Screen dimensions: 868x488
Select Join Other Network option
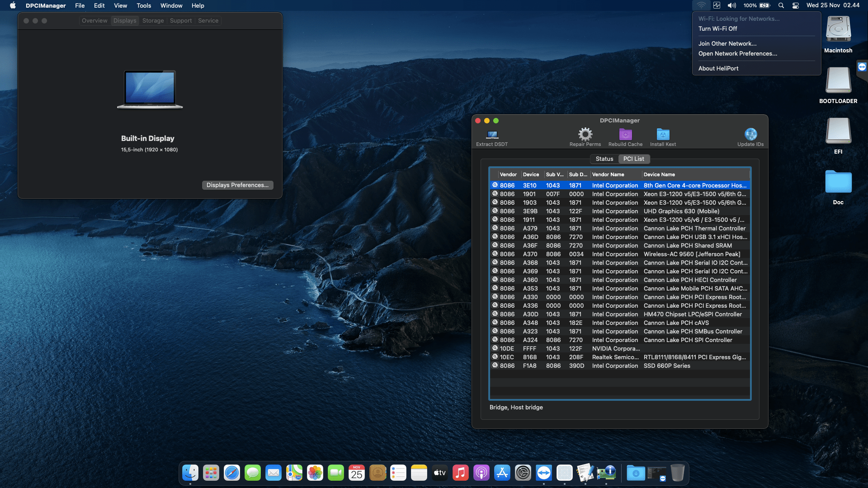(727, 43)
